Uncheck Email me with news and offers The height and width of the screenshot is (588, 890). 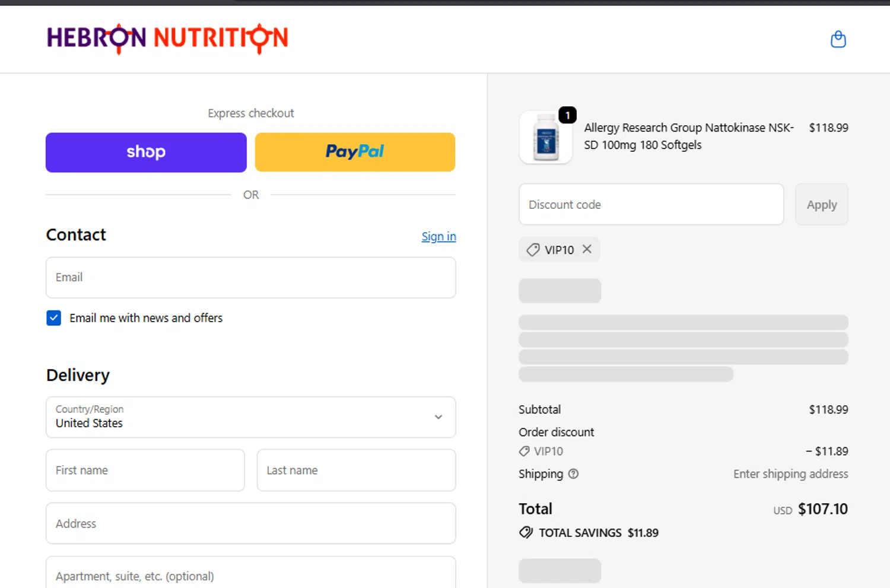53,318
